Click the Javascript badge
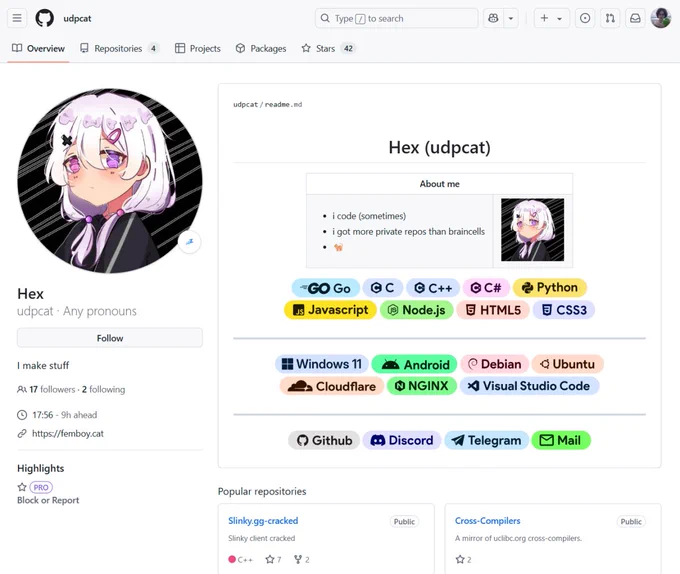680x574 pixels. pos(330,310)
